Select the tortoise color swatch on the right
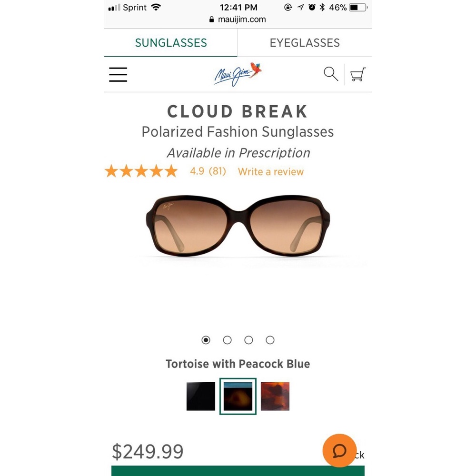Viewport: 476px width, 476px height. tap(275, 396)
